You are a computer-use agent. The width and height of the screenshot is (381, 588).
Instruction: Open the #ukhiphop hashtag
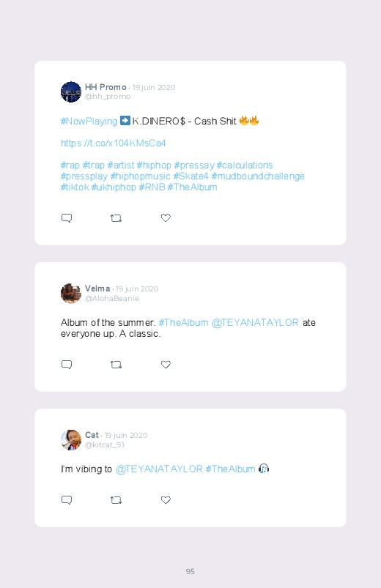tap(114, 187)
